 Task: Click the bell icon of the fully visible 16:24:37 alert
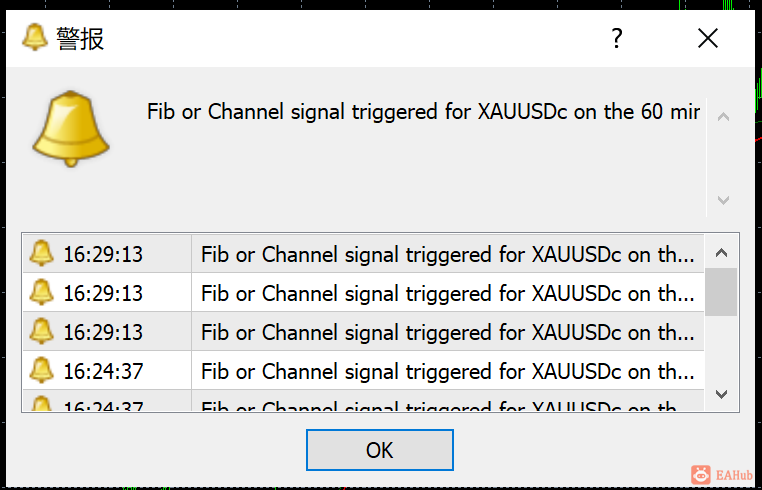click(41, 371)
